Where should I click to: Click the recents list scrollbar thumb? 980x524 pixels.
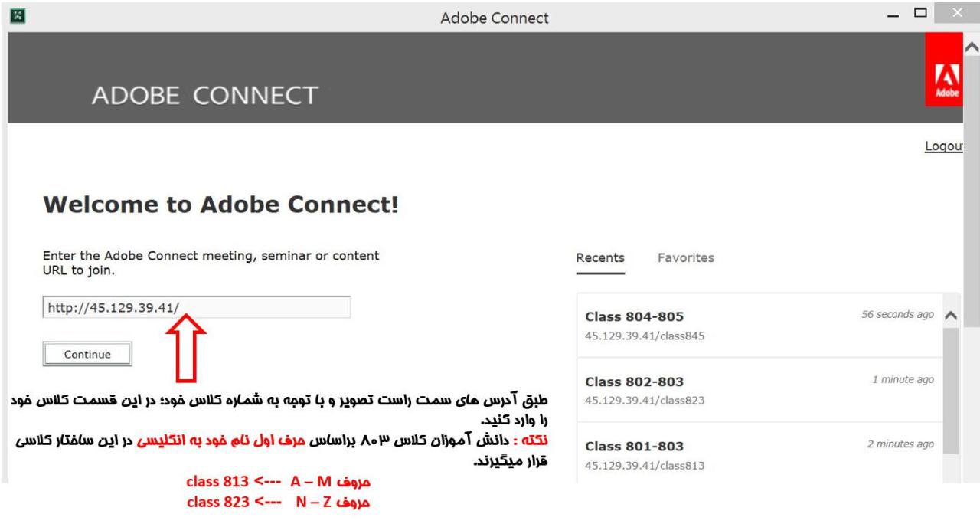tap(952, 391)
